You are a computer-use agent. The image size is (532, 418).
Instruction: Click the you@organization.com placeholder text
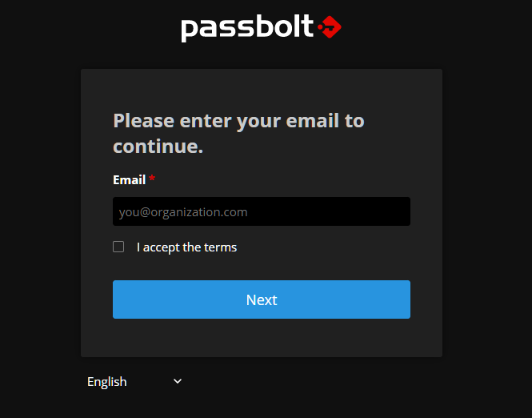[x=183, y=212]
